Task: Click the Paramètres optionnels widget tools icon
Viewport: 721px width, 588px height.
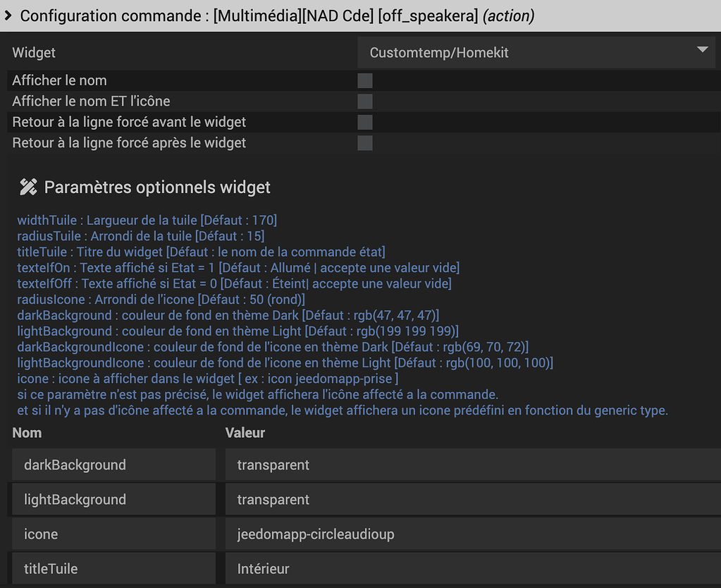Action: tap(28, 187)
